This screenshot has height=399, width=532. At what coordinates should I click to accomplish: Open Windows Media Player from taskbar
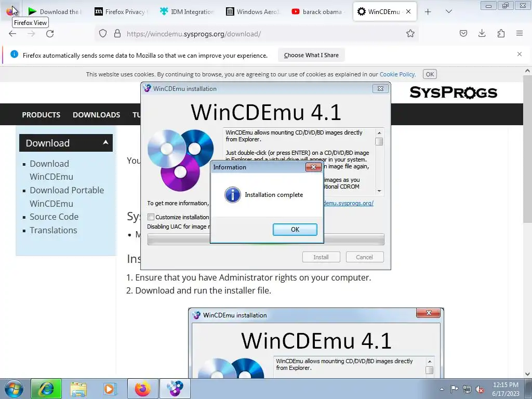110,389
